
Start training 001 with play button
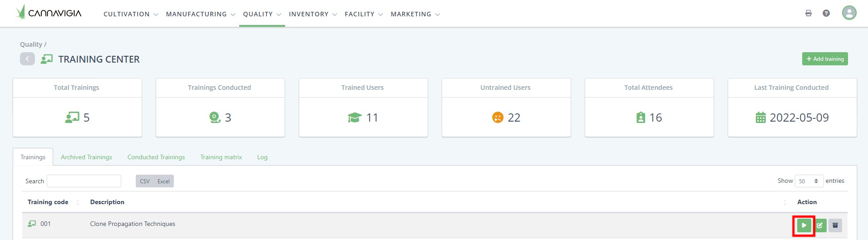804,225
